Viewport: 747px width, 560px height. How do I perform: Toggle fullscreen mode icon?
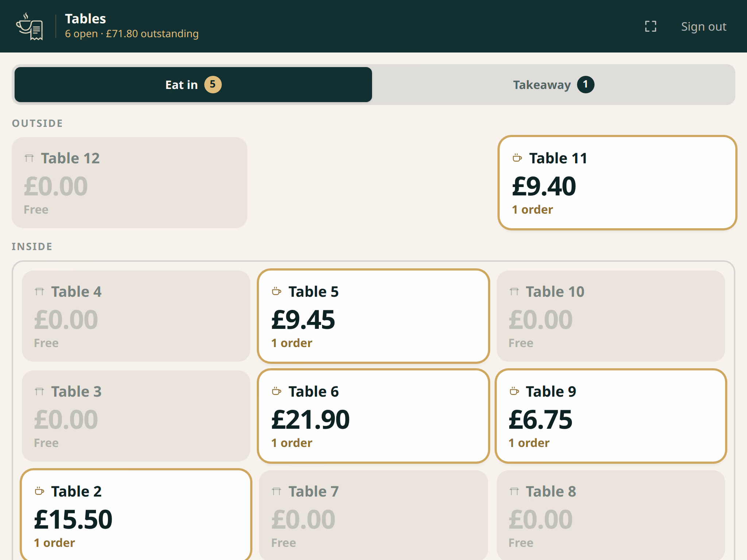tap(651, 26)
